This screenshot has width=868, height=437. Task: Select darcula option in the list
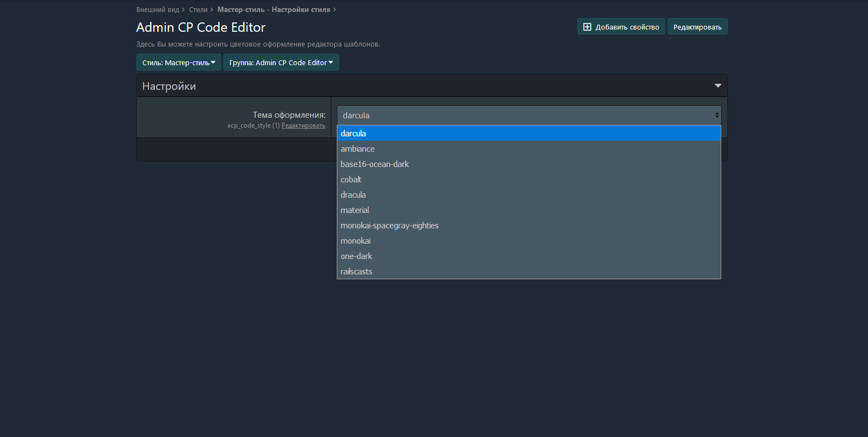click(353, 134)
